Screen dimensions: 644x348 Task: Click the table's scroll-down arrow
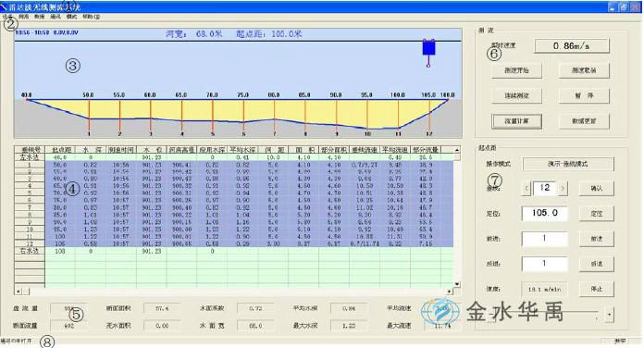(x=456, y=284)
